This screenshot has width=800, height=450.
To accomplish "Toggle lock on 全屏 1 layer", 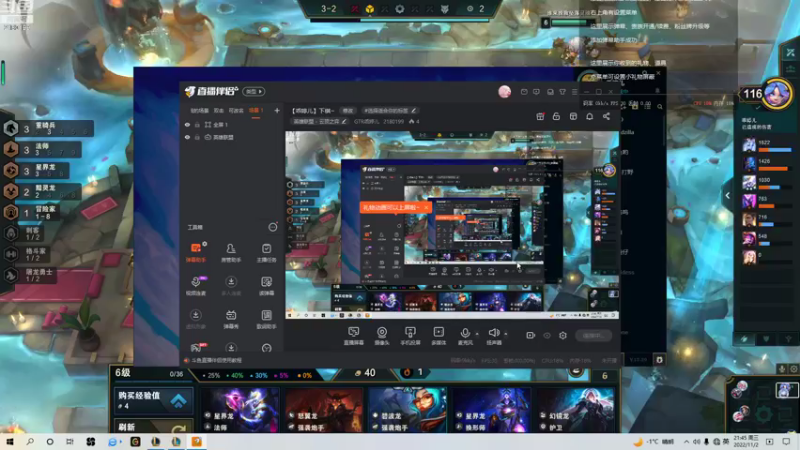I will point(197,124).
